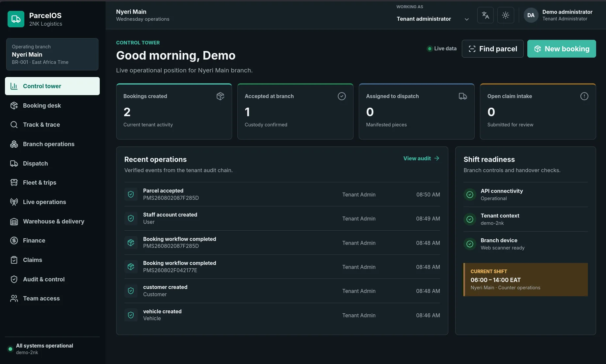Select Audit & control in sidebar
606x364 pixels.
52,279
